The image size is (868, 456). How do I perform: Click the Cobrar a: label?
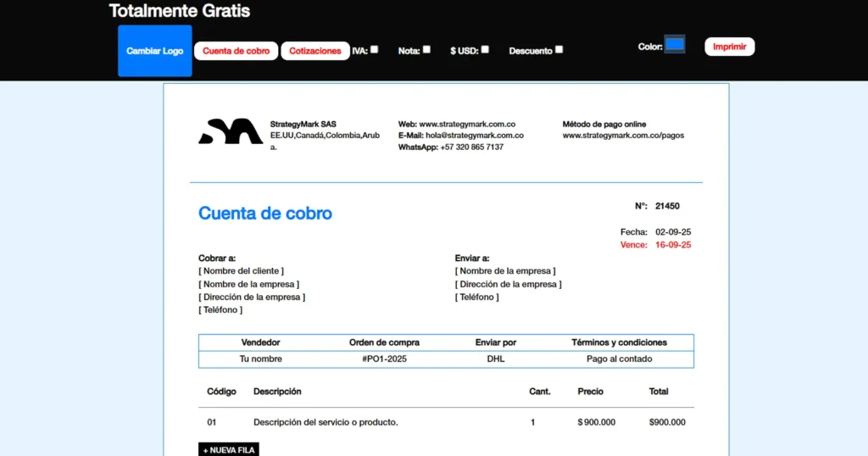[x=217, y=258]
